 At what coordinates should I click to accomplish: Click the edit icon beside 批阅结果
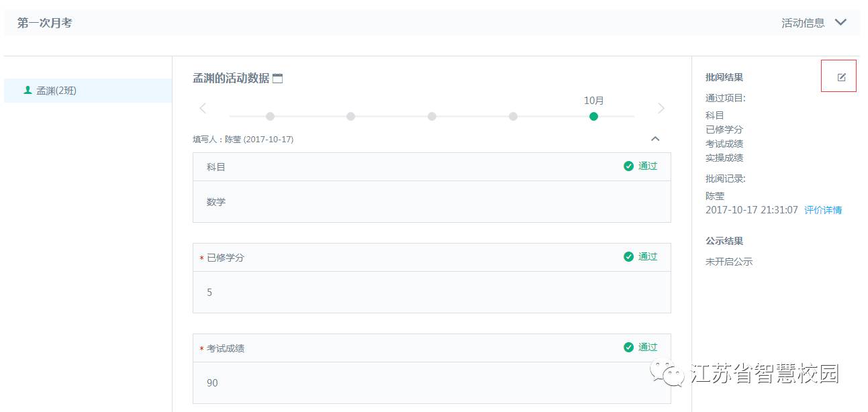[x=842, y=77]
